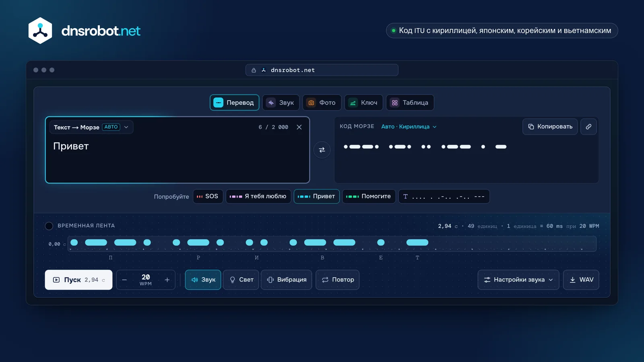Try the Помогите example chip
This screenshot has height=362, width=644.
[369, 196]
